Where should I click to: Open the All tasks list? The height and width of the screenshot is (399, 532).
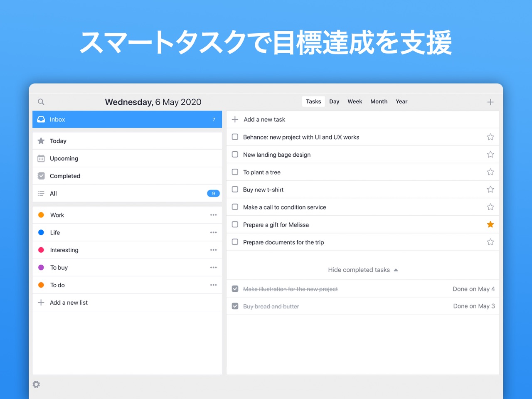tap(127, 193)
